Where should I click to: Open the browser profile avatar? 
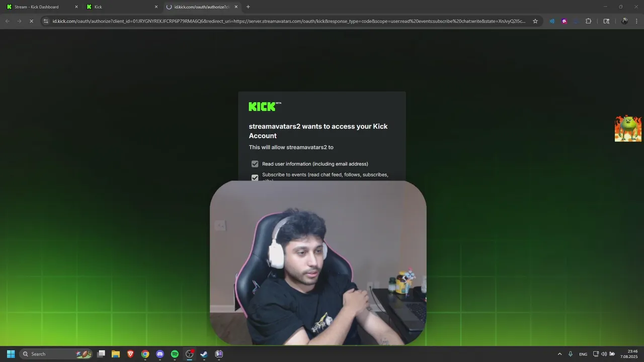(624, 21)
